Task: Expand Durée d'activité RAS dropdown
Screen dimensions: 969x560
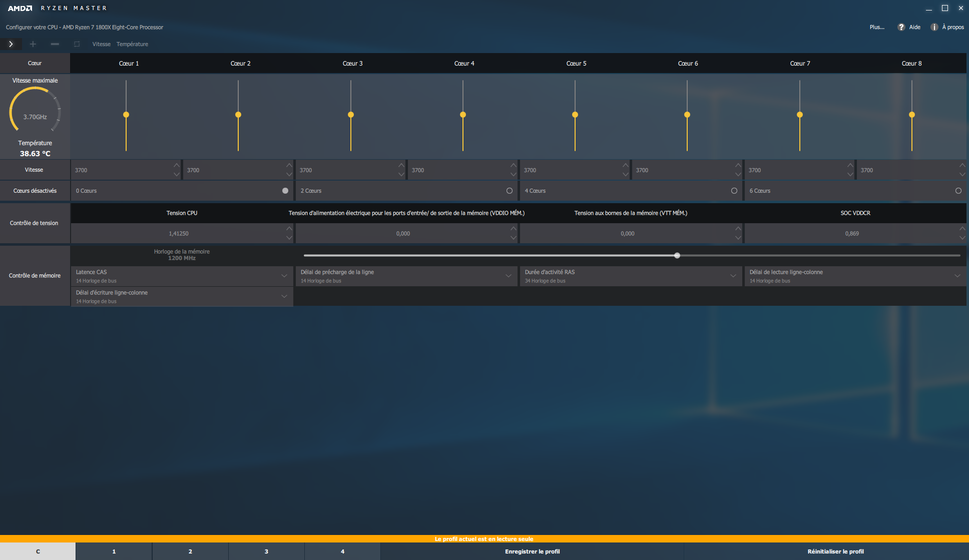Action: [x=733, y=276]
